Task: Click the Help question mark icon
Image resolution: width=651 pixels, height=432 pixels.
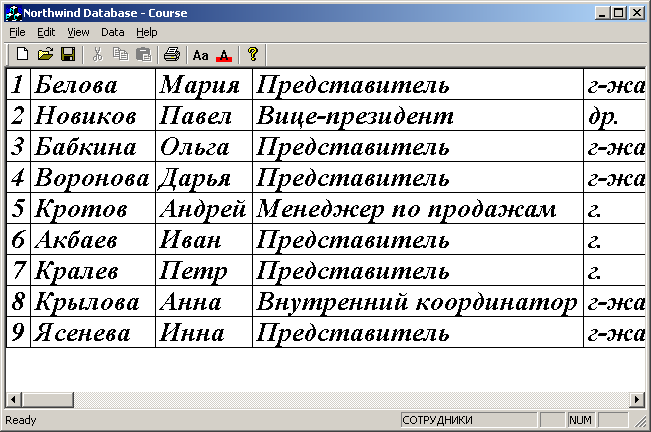Action: (252, 54)
